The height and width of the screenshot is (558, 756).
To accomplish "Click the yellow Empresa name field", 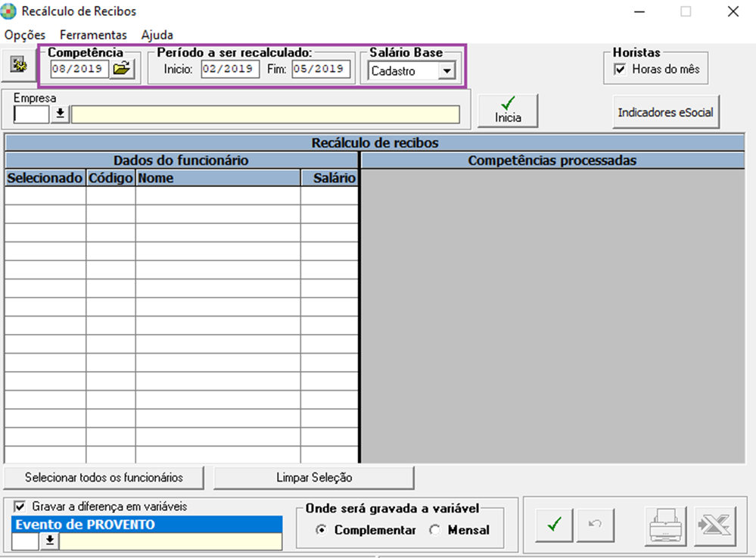I will (x=266, y=115).
